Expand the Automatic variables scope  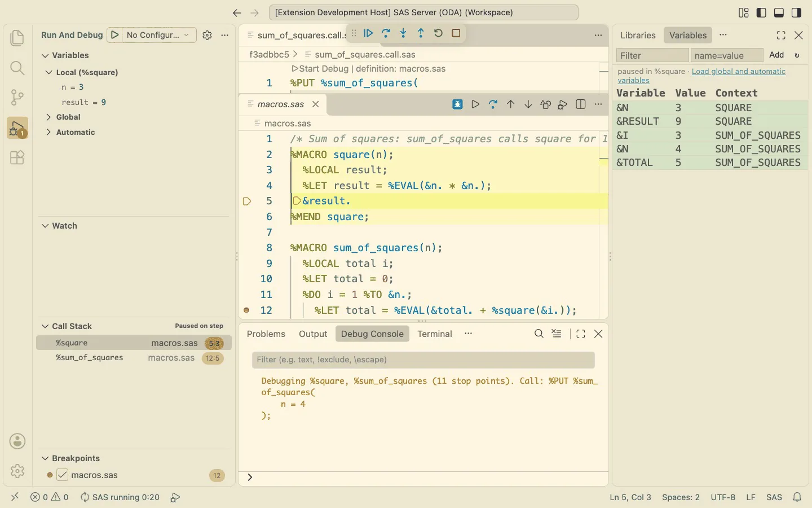pyautogui.click(x=49, y=132)
